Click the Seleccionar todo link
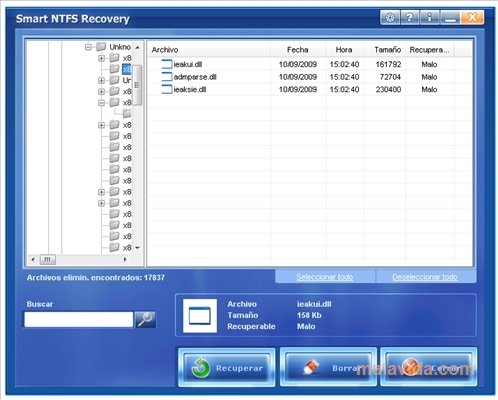498x400 pixels. [325, 277]
